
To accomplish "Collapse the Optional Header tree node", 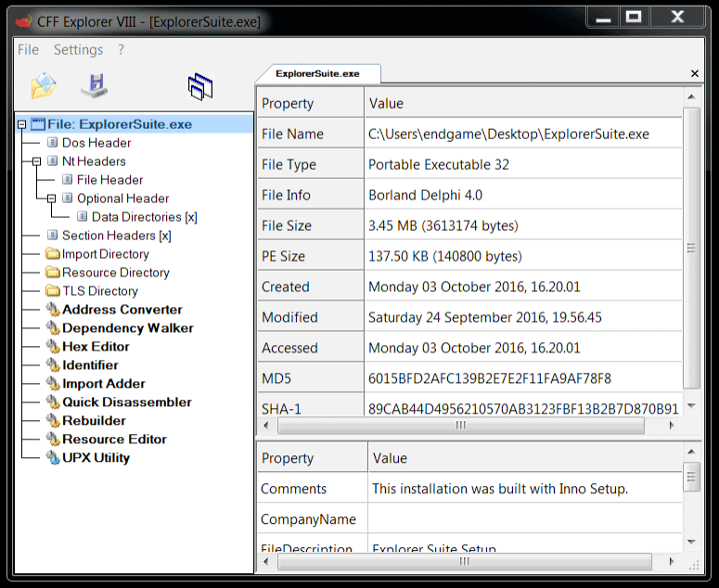I will click(x=52, y=198).
